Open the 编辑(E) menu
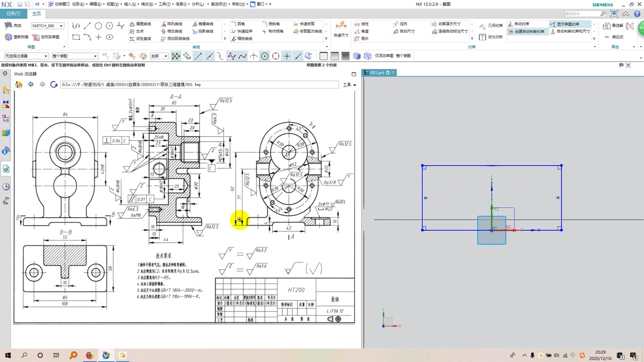Screen dimensions: 644x362 [x=95, y=4]
